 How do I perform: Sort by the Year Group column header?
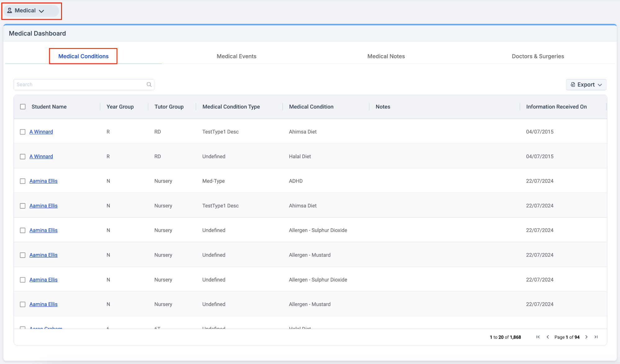120,107
